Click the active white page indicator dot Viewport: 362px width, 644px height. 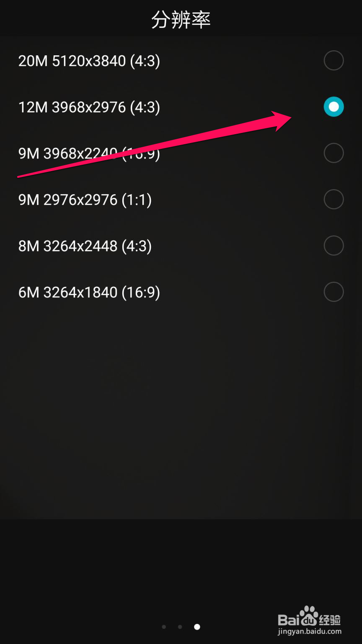click(x=197, y=627)
